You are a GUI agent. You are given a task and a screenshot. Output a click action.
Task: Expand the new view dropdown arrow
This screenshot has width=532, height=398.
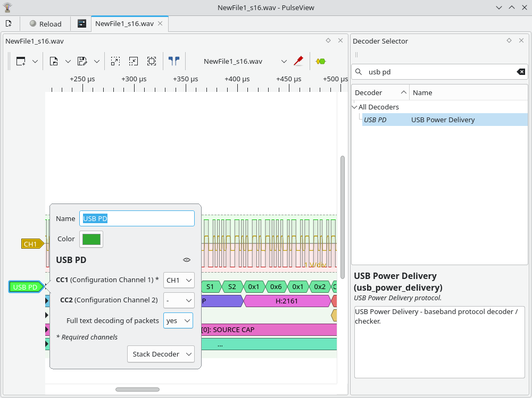35,61
